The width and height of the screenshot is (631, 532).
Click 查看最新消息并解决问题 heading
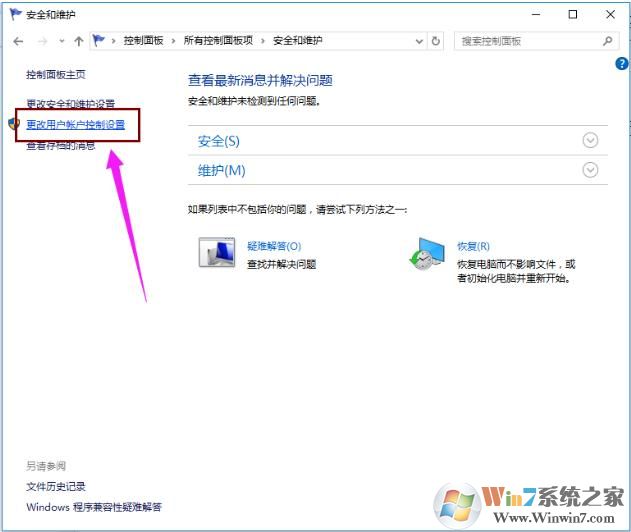(260, 80)
